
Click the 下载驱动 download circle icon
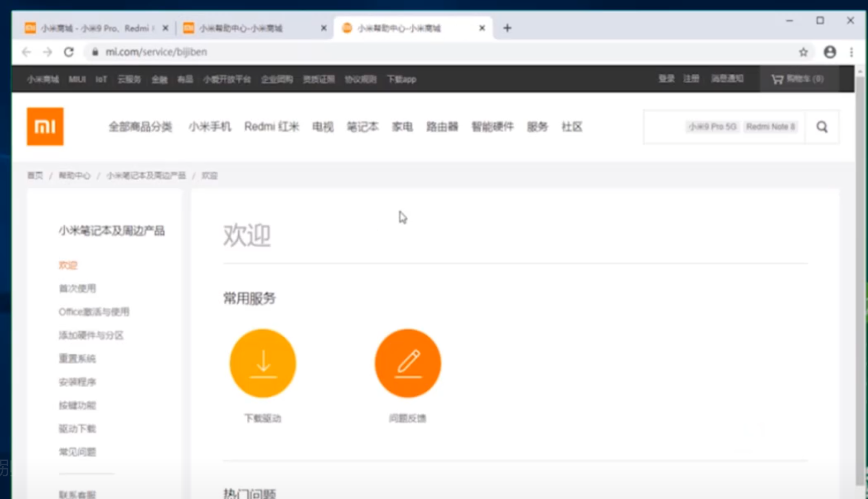(262, 363)
